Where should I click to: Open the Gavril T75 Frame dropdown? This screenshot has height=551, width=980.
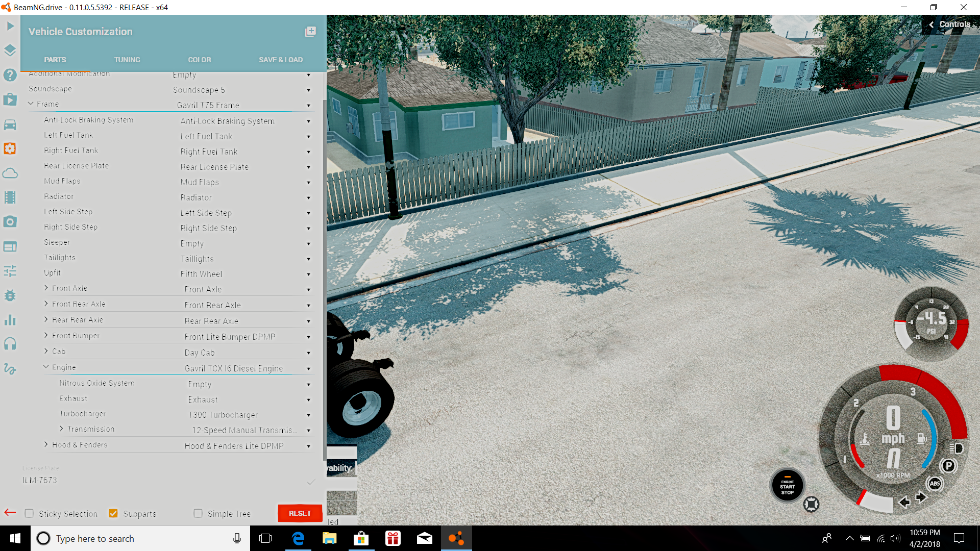pos(244,105)
